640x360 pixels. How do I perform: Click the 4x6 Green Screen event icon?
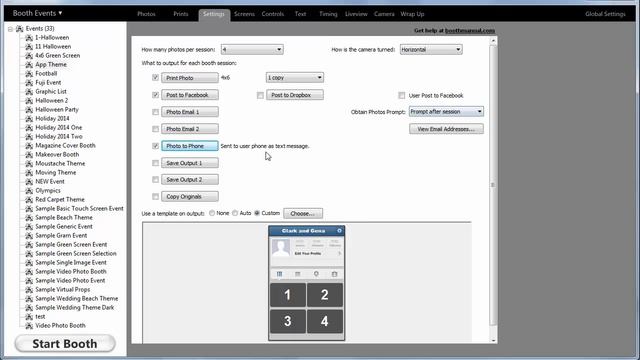29,56
